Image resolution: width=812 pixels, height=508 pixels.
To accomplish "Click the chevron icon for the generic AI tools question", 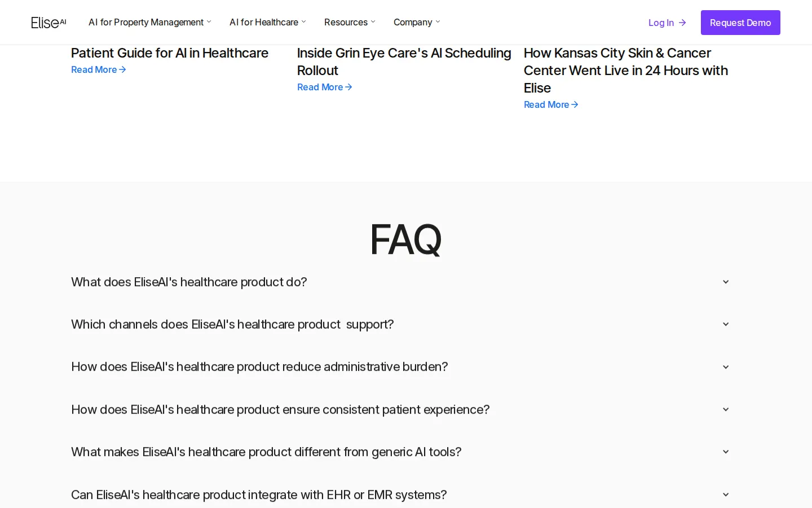I will coord(726,452).
